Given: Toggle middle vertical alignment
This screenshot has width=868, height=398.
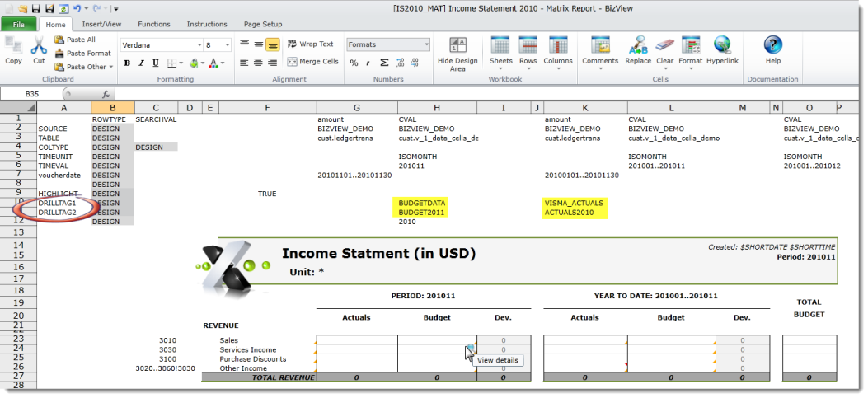Looking at the screenshot, I should pos(259,44).
